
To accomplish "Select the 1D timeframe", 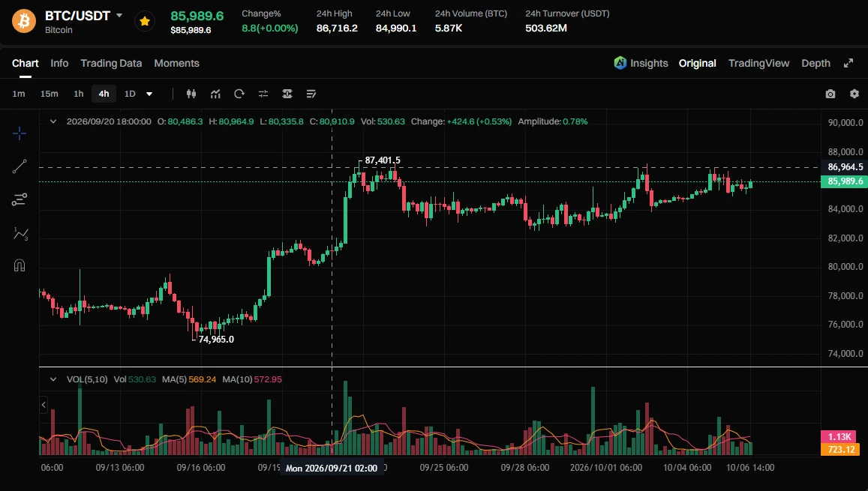I will click(x=130, y=94).
